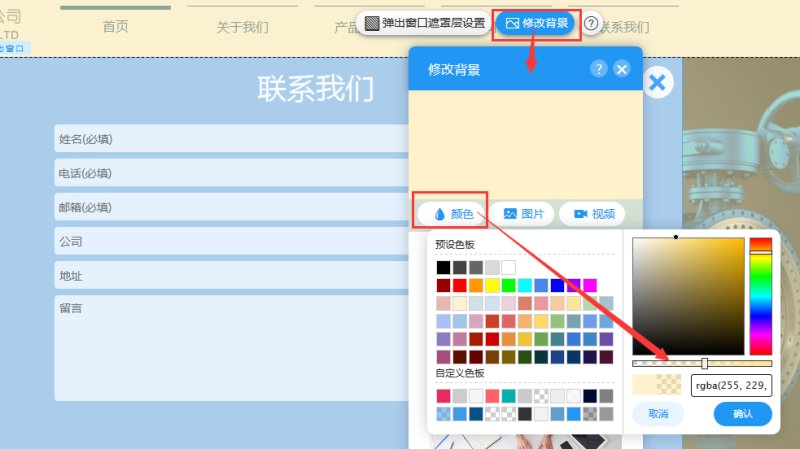Choose the yellow preset color swatch
Image resolution: width=800 pixels, height=449 pixels.
492,285
